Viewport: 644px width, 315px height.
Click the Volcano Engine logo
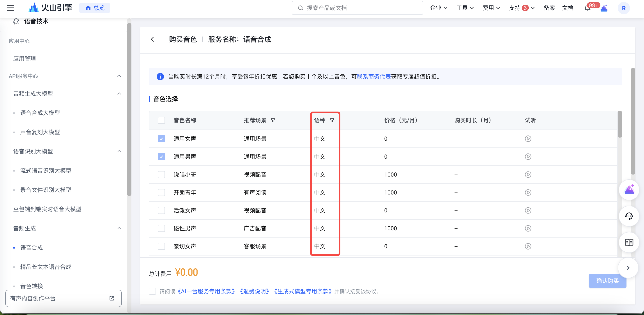coord(50,8)
